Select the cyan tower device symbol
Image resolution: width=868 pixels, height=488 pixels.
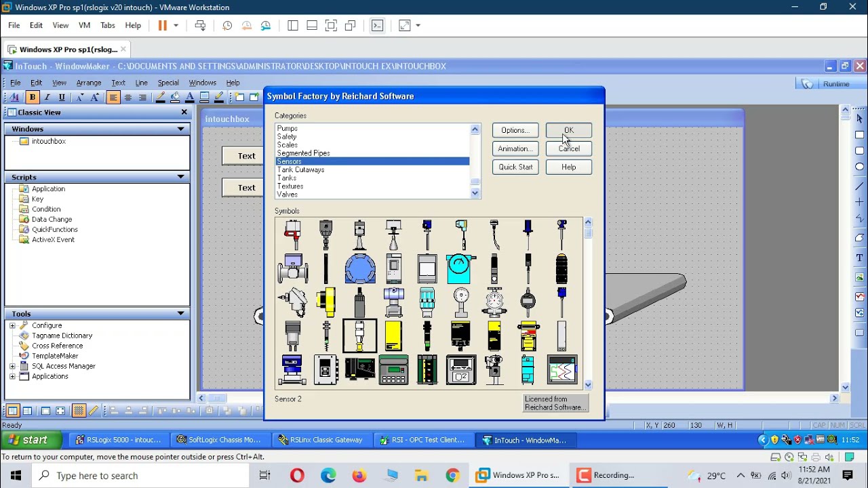click(528, 370)
